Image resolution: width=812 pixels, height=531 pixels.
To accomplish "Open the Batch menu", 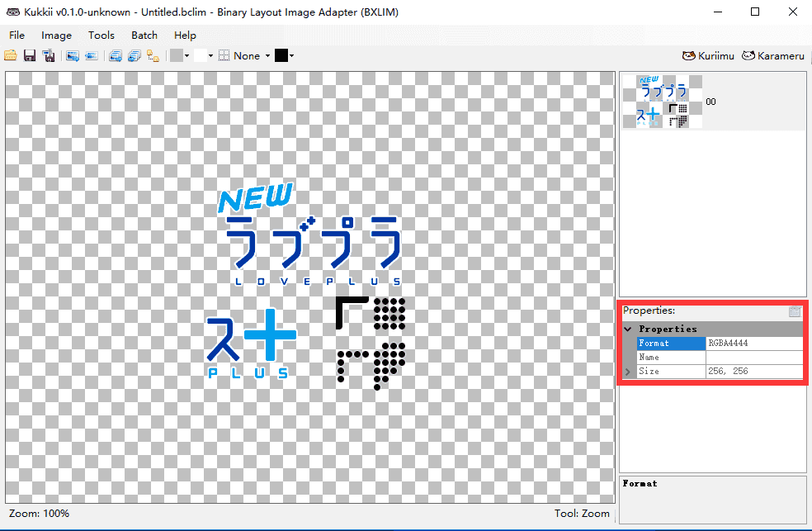I will (144, 36).
